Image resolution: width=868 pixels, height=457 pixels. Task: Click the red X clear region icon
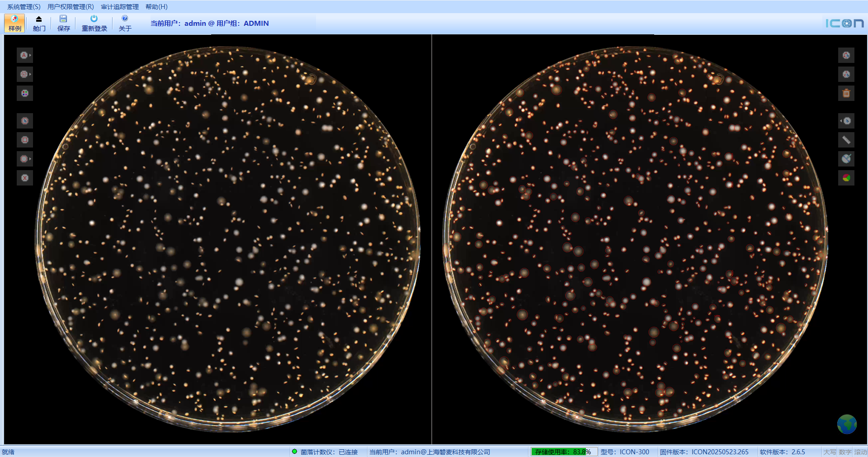[x=25, y=178]
